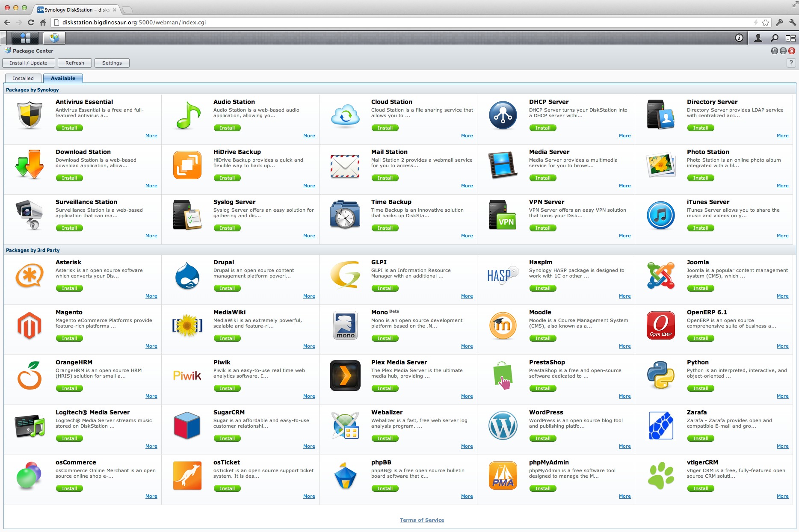Go to the browser home page icon
799x532 pixels.
[43, 22]
